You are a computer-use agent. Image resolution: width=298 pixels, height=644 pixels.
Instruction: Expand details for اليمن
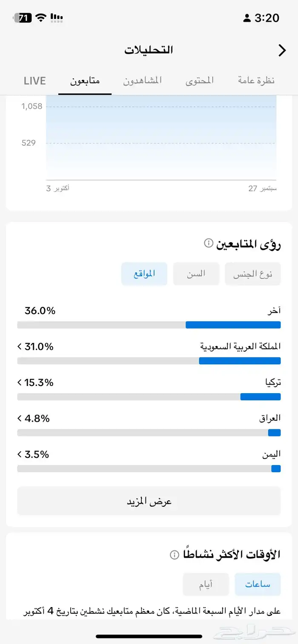click(20, 454)
